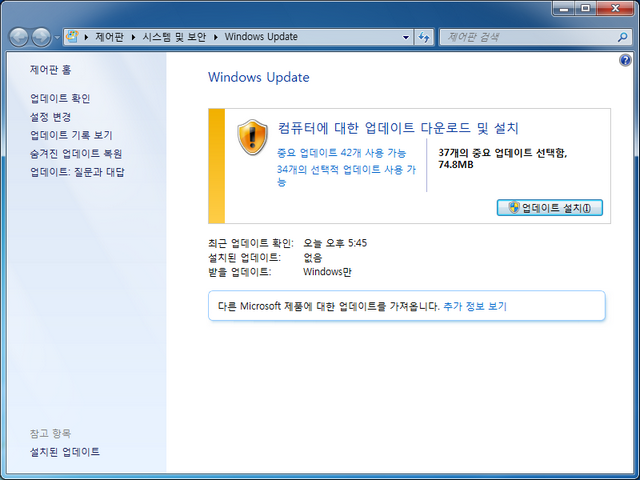Click the Windows Update page title
Viewport: 640px width, 480px height.
[259, 77]
